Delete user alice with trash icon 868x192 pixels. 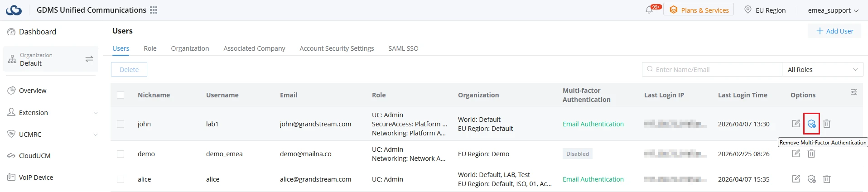coord(827,179)
